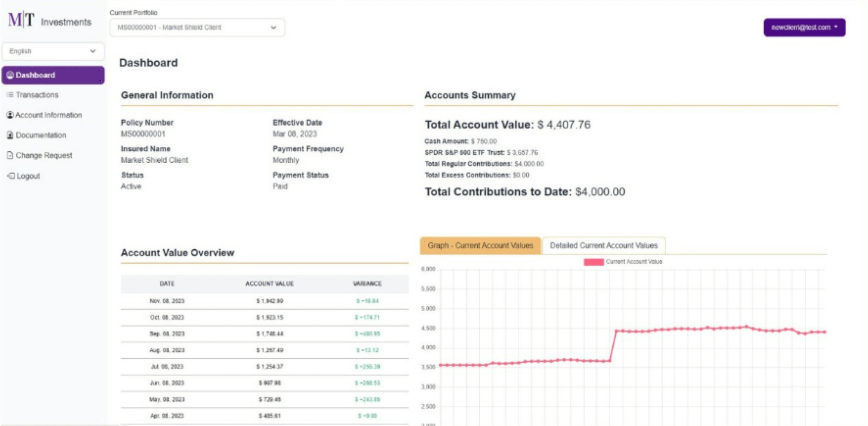Viewport: 868px width, 426px height.
Task: Open the Transactions sidebar entry
Action: [36, 95]
